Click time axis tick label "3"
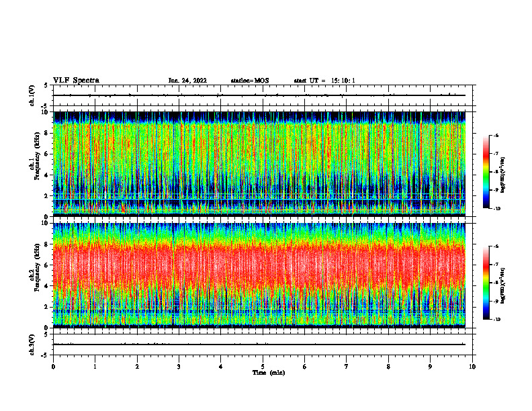Screen dimensions: 532x411 tap(179, 367)
